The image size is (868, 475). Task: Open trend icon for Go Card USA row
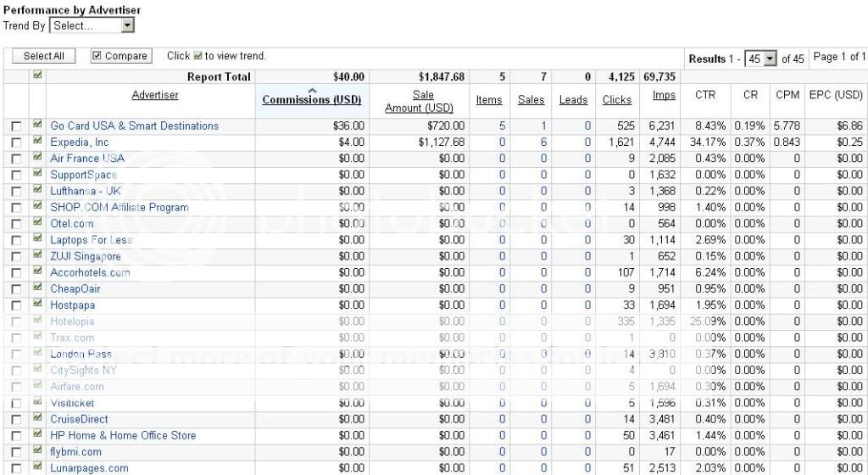[37, 124]
